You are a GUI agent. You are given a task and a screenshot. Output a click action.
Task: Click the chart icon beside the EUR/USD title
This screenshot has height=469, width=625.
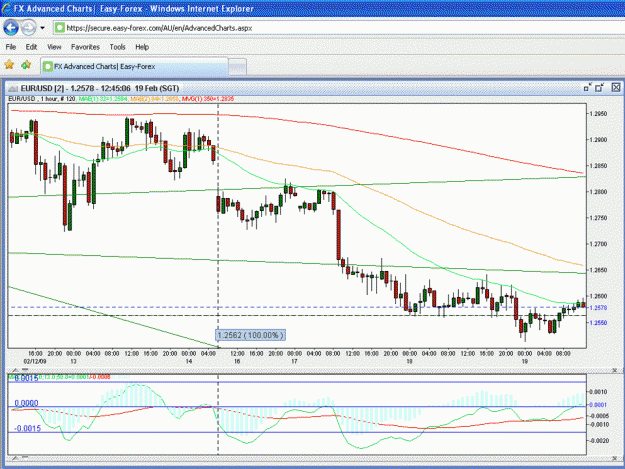coord(13,88)
